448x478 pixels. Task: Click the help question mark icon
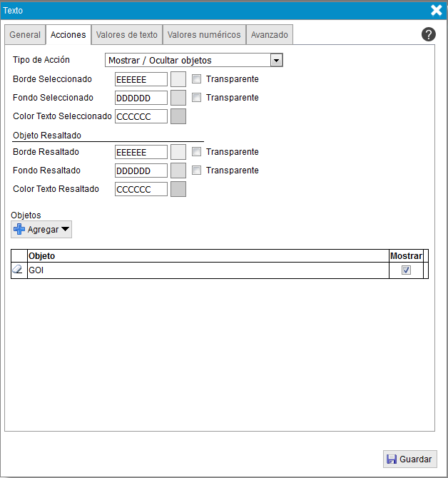429,34
